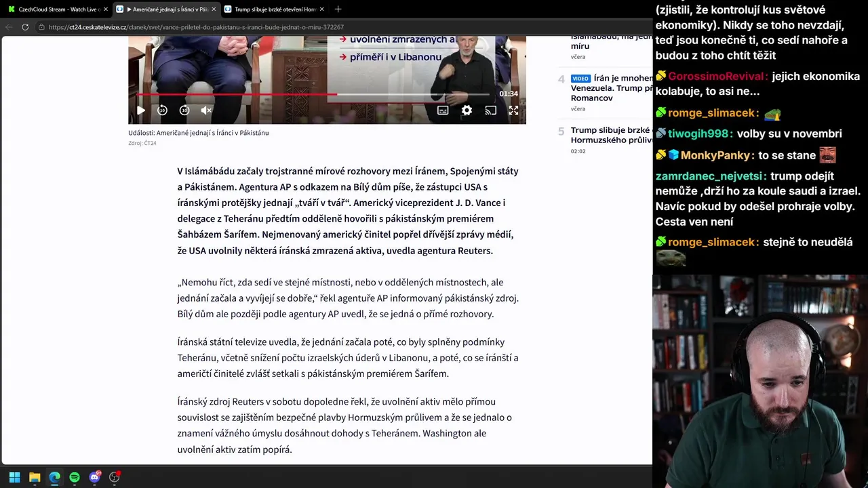Click paragraph starting 'V Islámábádu začaly'
868x488 pixels.
tap(348, 211)
